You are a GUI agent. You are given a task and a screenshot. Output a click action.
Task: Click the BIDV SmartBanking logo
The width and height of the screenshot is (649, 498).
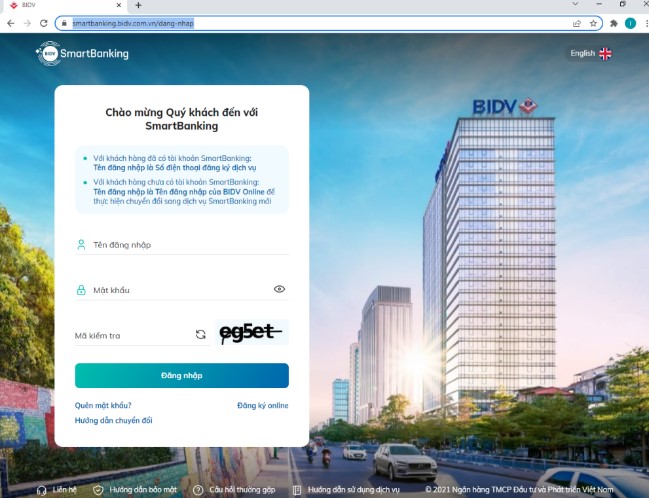(x=82, y=53)
